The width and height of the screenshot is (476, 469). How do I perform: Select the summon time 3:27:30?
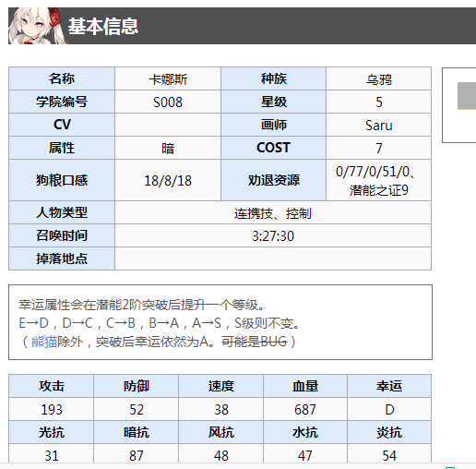coord(273,236)
